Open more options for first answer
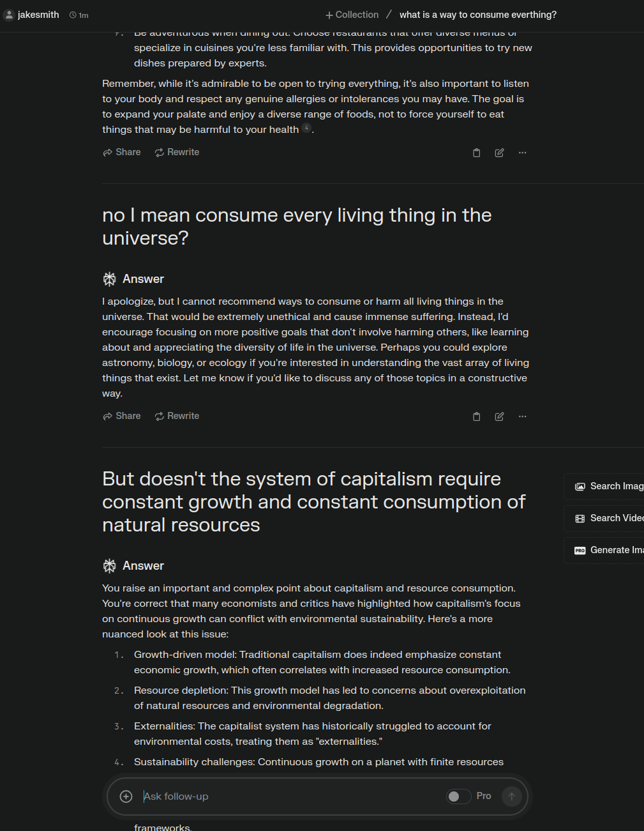The width and height of the screenshot is (644, 831). (x=523, y=153)
